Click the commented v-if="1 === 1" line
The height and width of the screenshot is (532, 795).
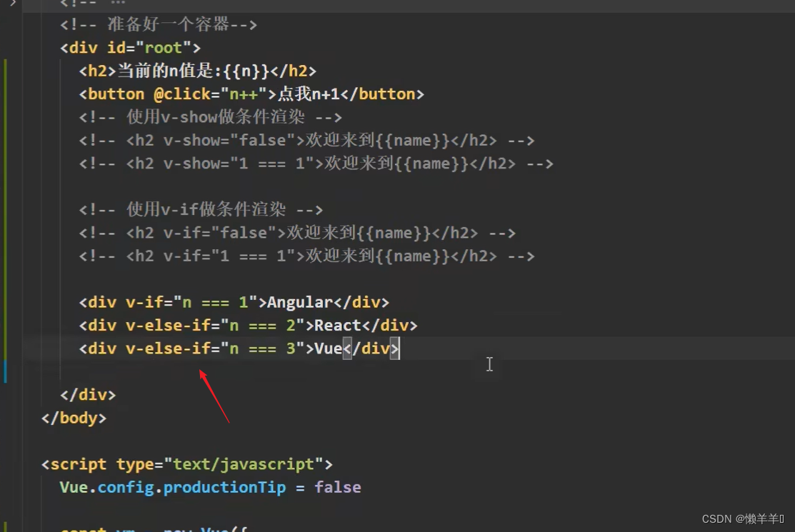pyautogui.click(x=306, y=256)
